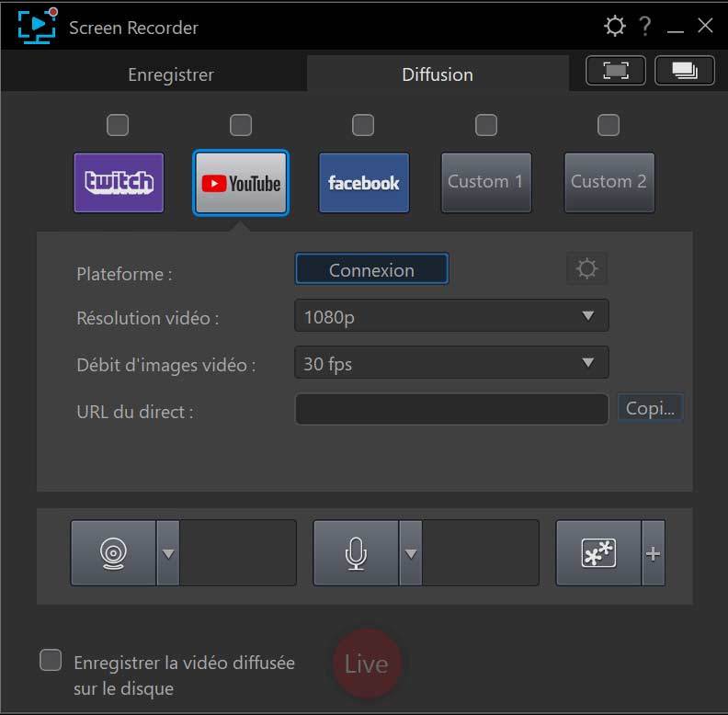This screenshot has height=715, width=728.
Task: Check the box above Twitch
Action: click(118, 125)
